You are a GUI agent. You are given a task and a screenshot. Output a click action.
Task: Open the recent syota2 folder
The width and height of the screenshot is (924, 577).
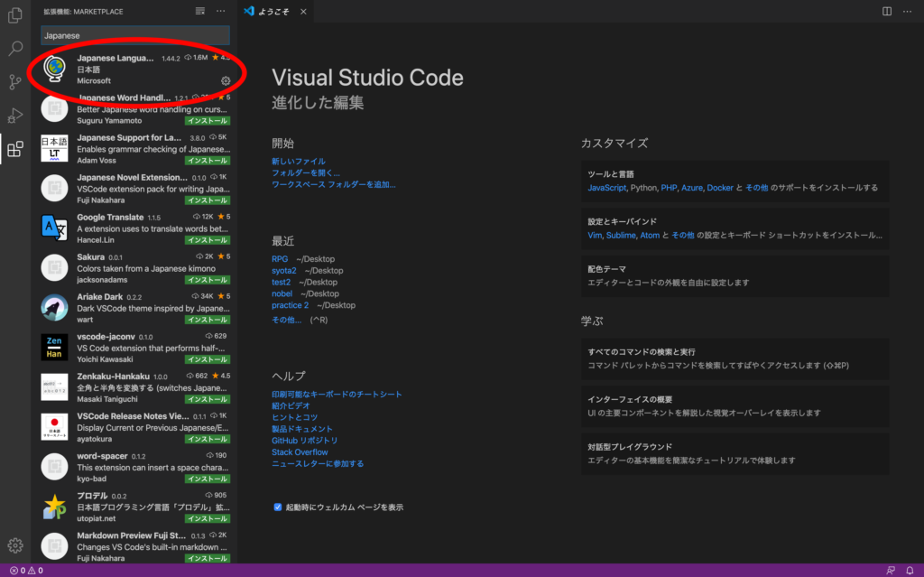coord(284,271)
